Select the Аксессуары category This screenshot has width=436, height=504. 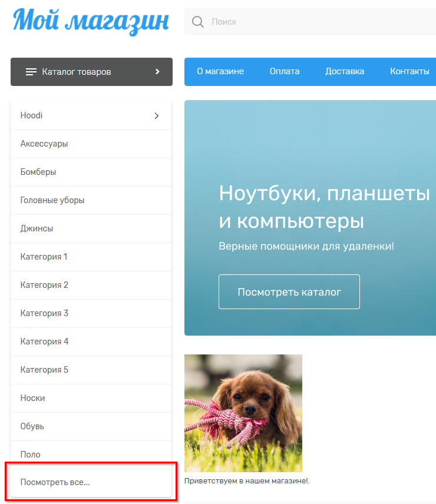coord(44,144)
